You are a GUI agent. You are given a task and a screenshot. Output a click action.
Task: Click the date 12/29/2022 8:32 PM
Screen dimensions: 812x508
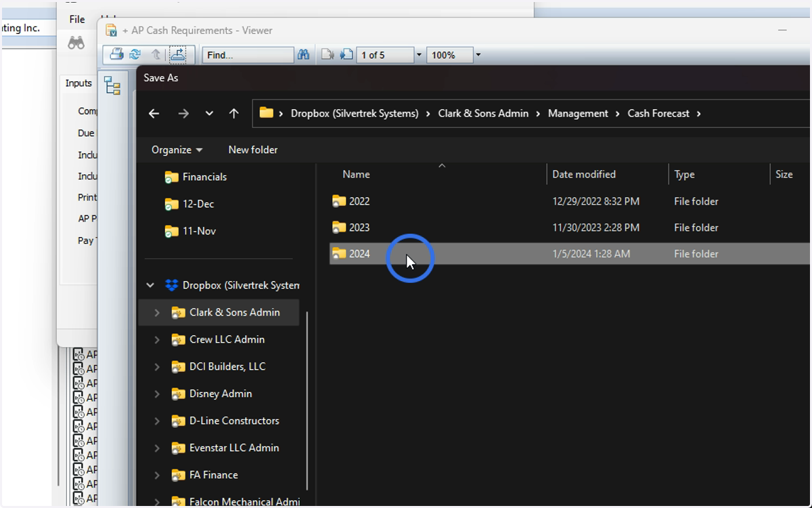click(595, 201)
